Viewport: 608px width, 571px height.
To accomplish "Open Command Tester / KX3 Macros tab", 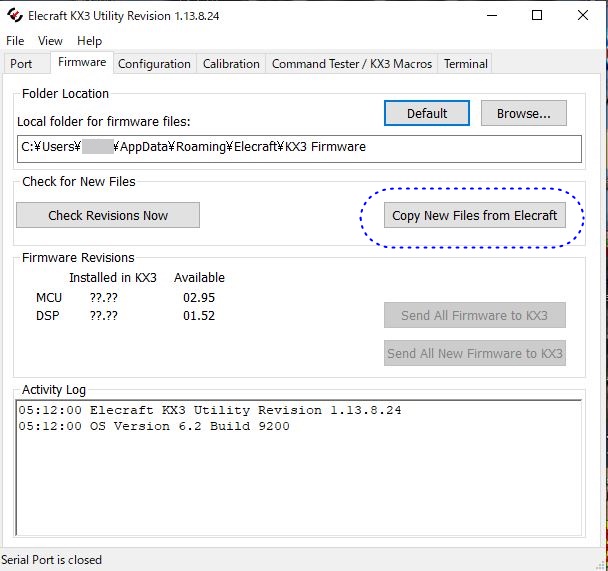I will tap(352, 64).
